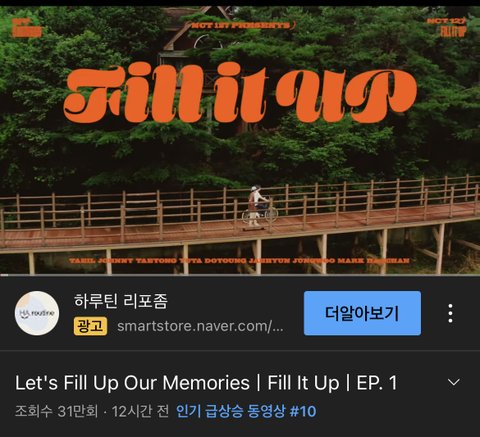Click the small played segment of the progress bar
480x437 pixels.
coord(4,275)
